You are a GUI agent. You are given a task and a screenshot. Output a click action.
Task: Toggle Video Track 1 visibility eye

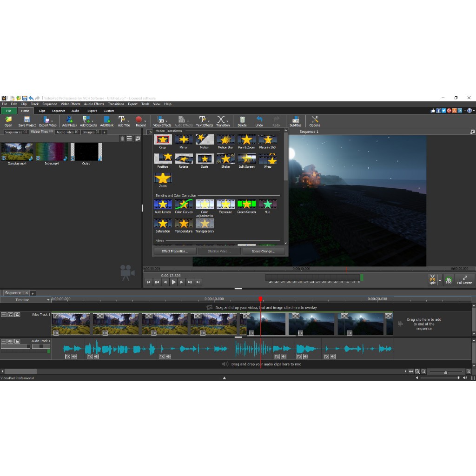10,315
